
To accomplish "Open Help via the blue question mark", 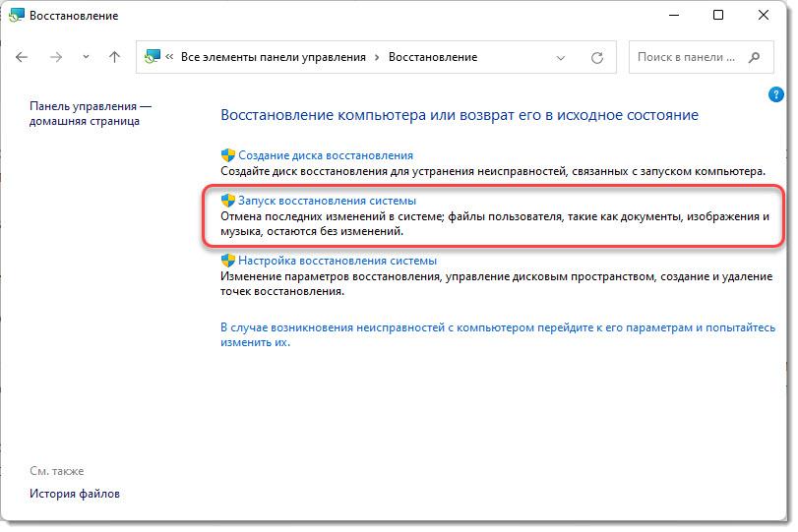I will click(x=774, y=94).
